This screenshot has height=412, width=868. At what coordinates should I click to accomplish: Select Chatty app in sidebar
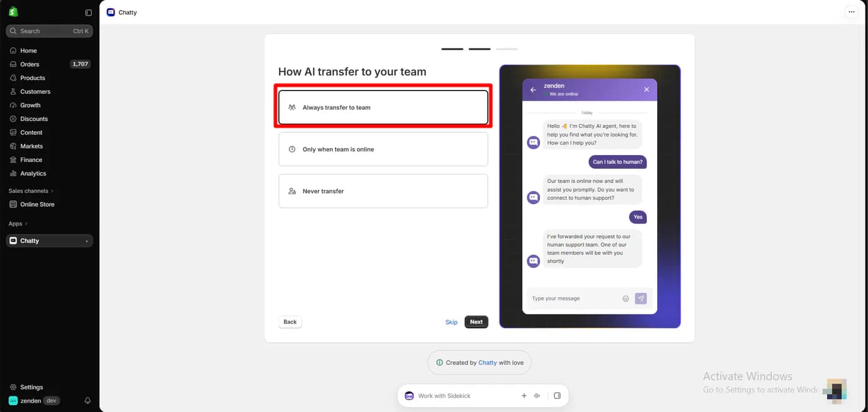tap(50, 241)
